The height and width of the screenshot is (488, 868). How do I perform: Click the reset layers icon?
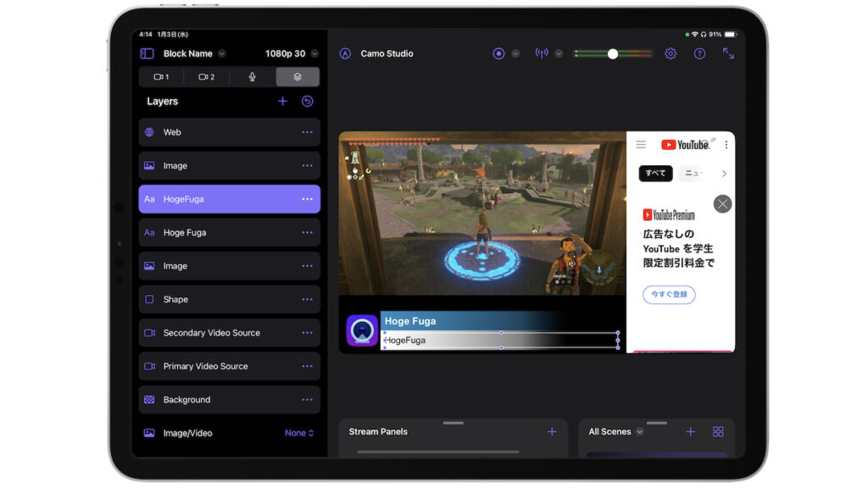[308, 101]
